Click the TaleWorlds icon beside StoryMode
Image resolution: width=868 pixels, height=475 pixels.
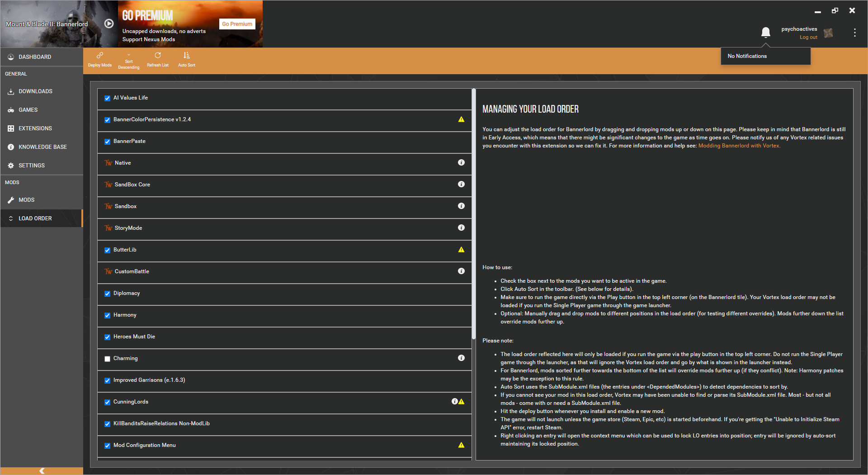click(x=108, y=228)
